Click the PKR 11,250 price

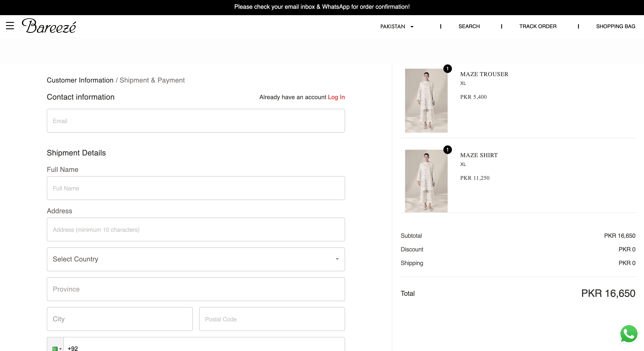point(475,178)
